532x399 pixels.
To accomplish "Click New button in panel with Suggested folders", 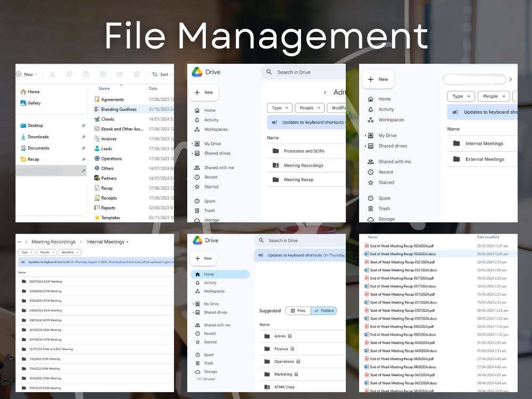I will (x=204, y=259).
